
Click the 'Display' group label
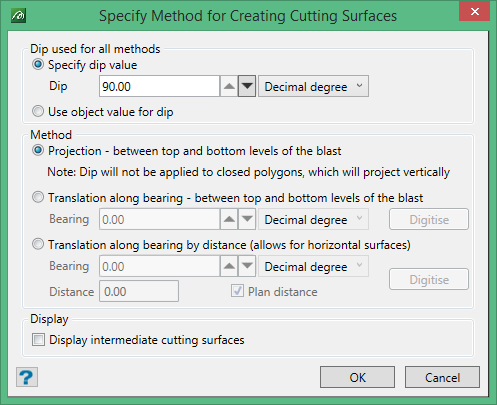(49, 319)
